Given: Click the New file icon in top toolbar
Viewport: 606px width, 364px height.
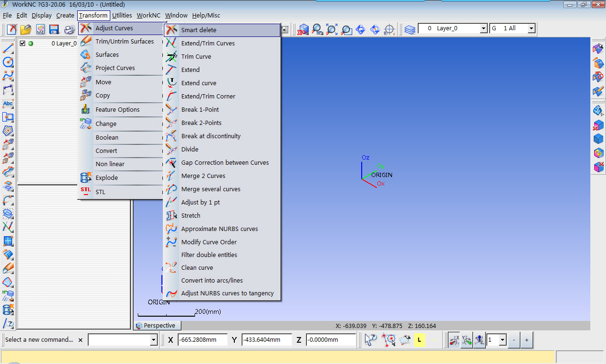Looking at the screenshot, I should pyautogui.click(x=12, y=29).
